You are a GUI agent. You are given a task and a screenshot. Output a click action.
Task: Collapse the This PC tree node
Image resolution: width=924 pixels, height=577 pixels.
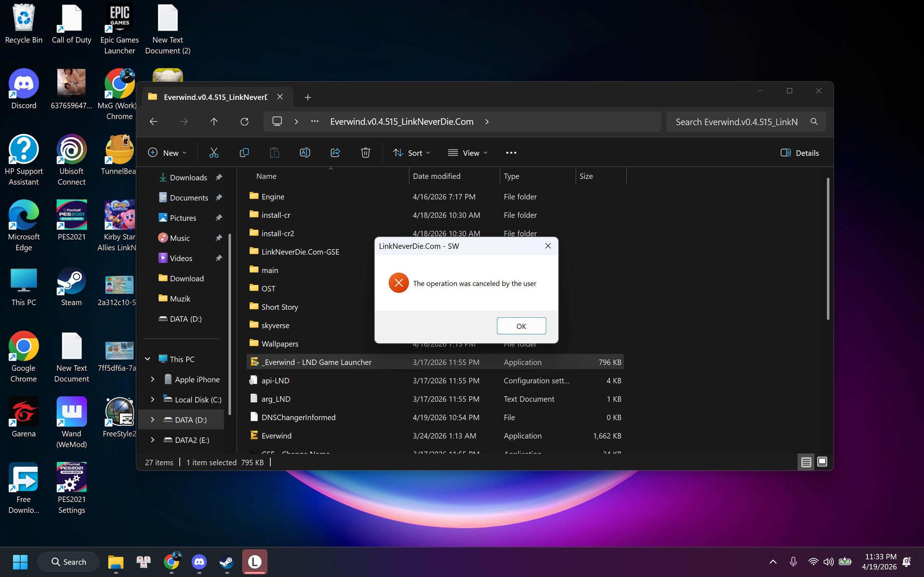pos(147,359)
